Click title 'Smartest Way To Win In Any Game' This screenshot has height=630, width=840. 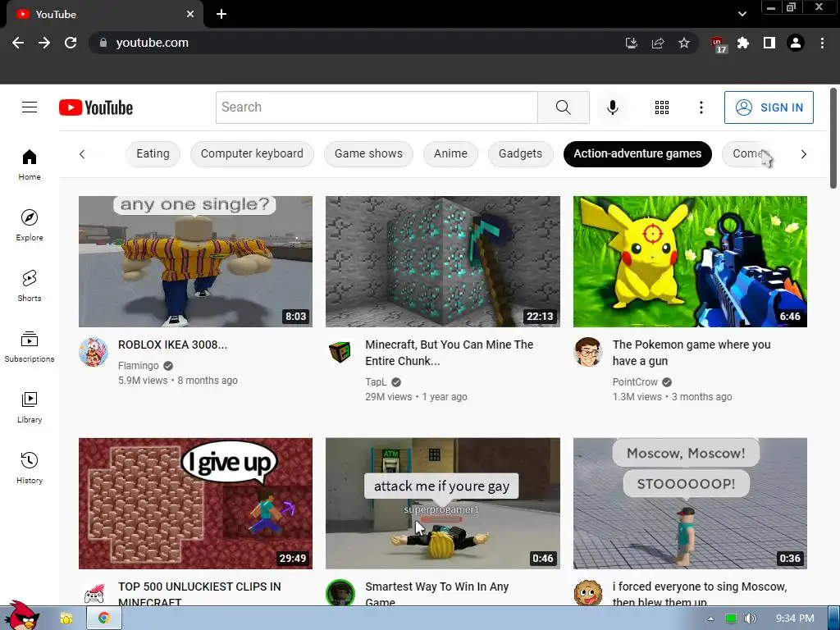[x=436, y=594]
